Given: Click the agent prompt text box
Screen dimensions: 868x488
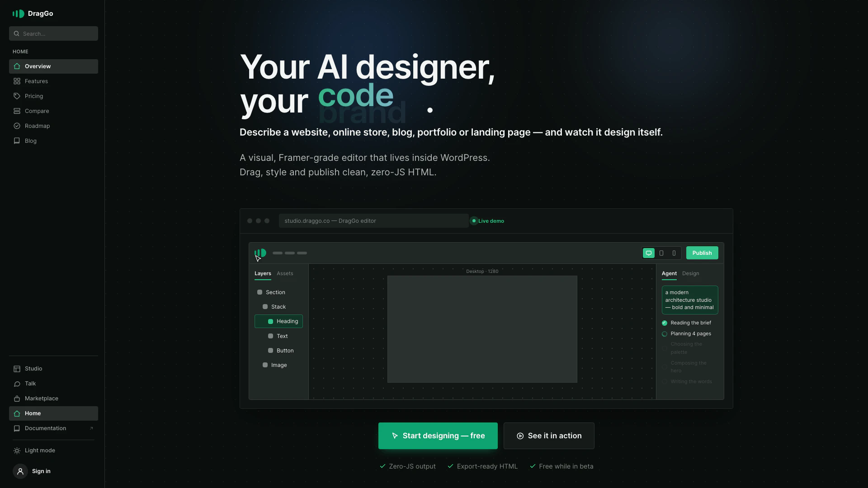Looking at the screenshot, I should pyautogui.click(x=690, y=300).
